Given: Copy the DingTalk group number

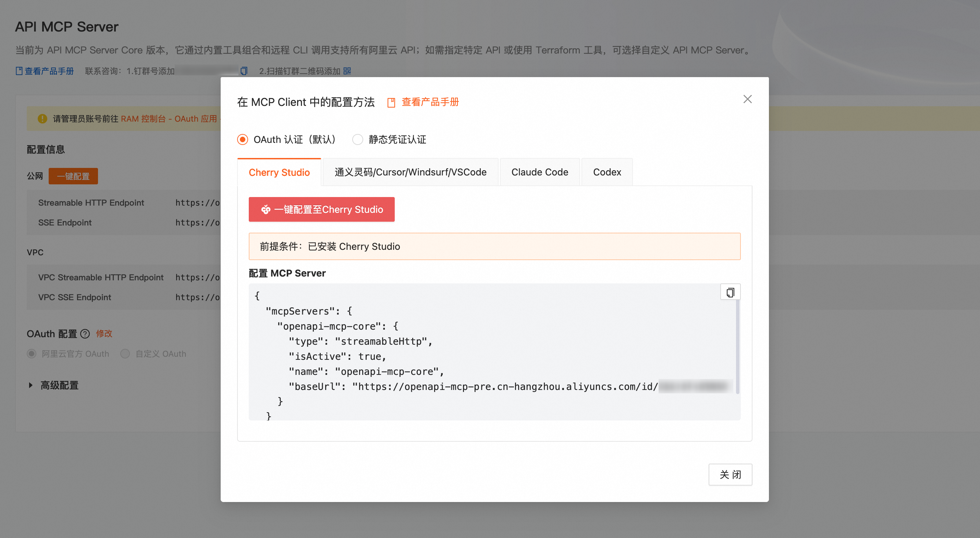Looking at the screenshot, I should [x=244, y=71].
